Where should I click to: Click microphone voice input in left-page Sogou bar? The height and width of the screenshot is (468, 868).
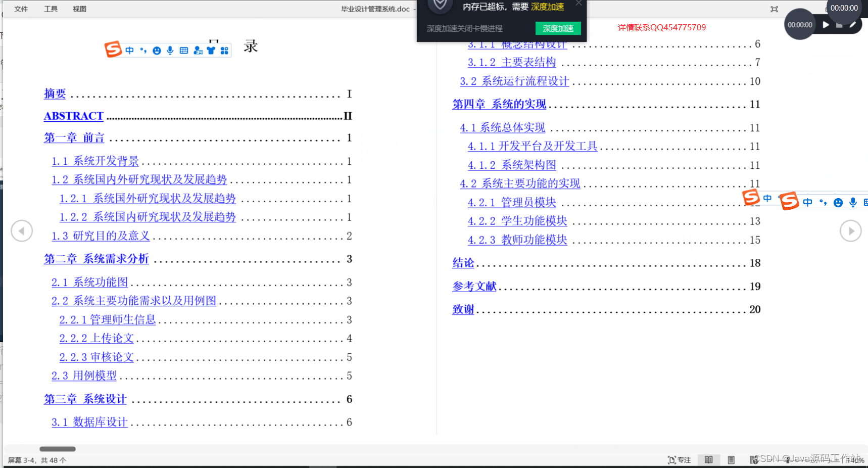pyautogui.click(x=170, y=51)
